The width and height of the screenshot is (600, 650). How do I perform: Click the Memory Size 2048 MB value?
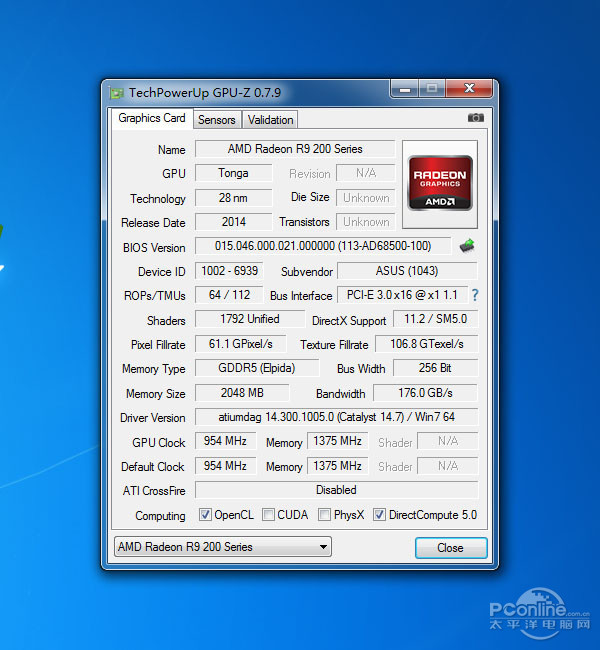click(x=242, y=393)
